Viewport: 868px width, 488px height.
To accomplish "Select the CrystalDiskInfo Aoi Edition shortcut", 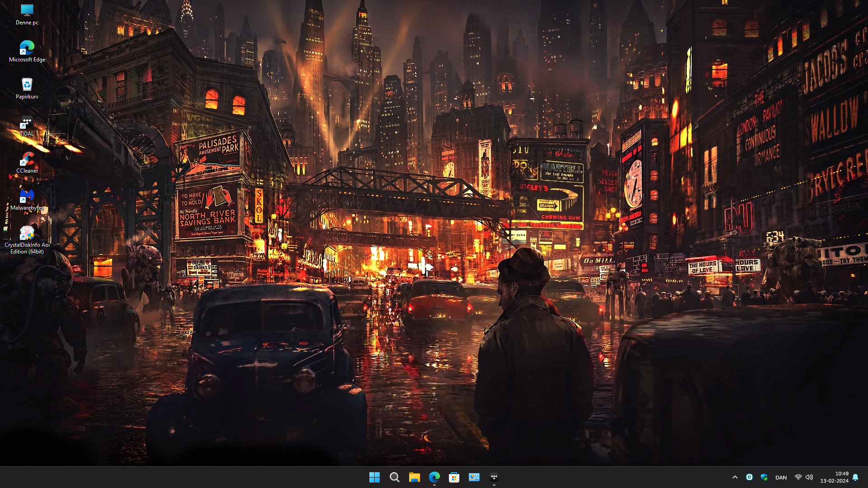I will 27,240.
